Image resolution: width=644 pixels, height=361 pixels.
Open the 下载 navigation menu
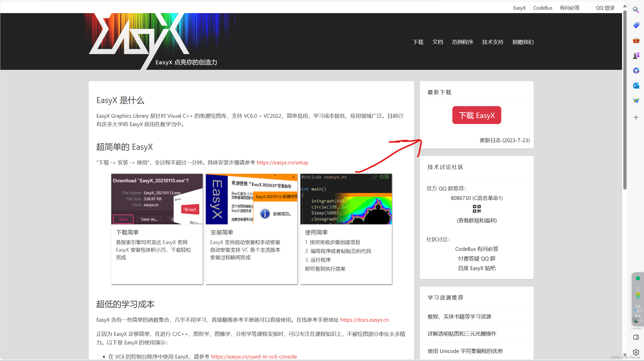pyautogui.click(x=418, y=42)
